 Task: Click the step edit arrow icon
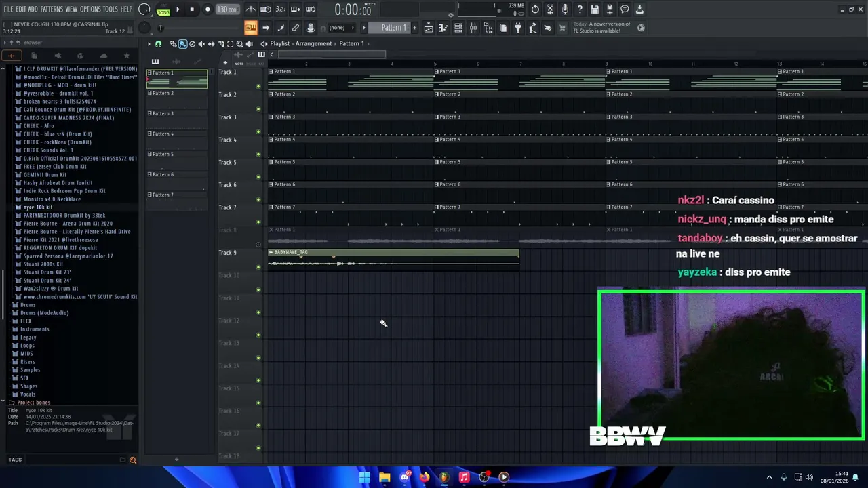click(266, 28)
